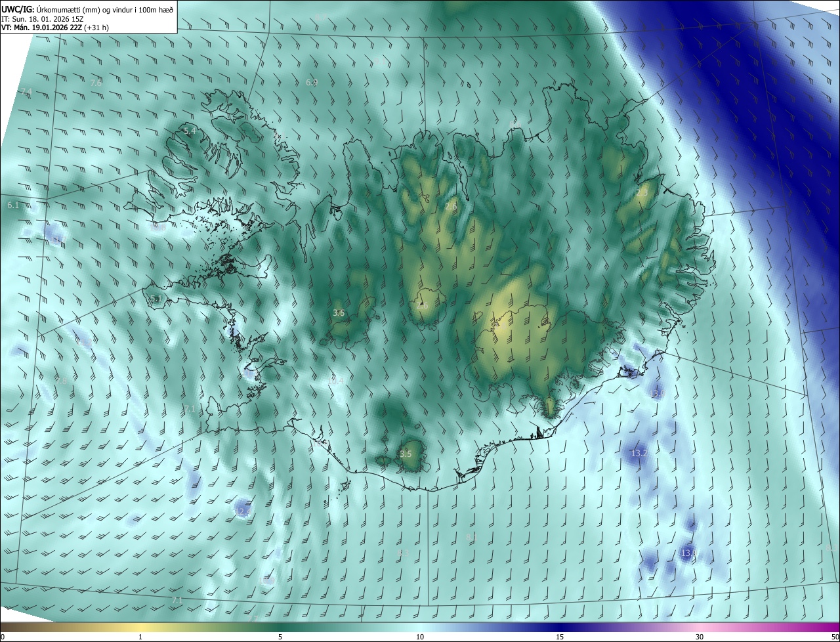Click the 7.4 value label on the map

[x=26, y=92]
